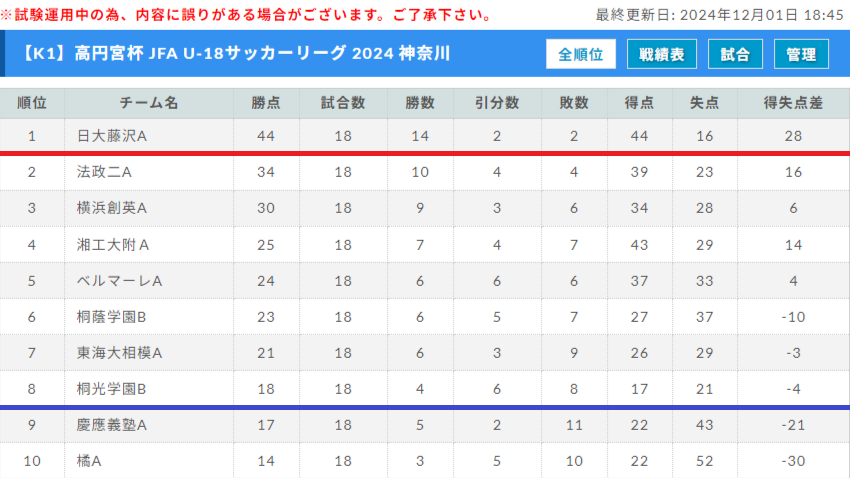This screenshot has height=478, width=850.
Task: Click the 得失点差 column header
Action: [x=793, y=103]
